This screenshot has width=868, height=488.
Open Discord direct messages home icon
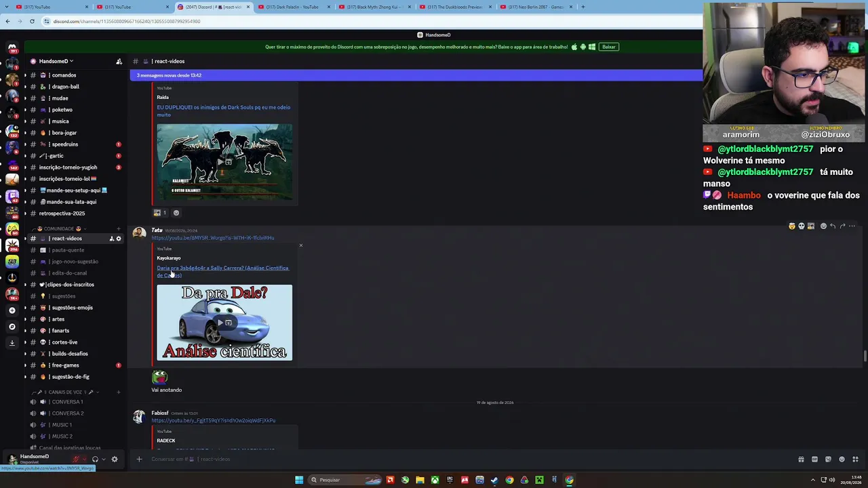(x=12, y=47)
